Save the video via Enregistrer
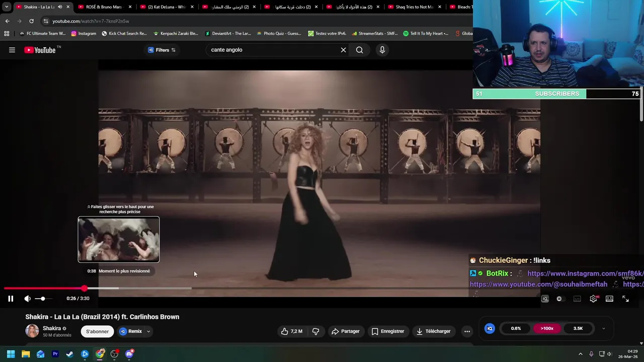The height and width of the screenshot is (362, 644). 388,331
